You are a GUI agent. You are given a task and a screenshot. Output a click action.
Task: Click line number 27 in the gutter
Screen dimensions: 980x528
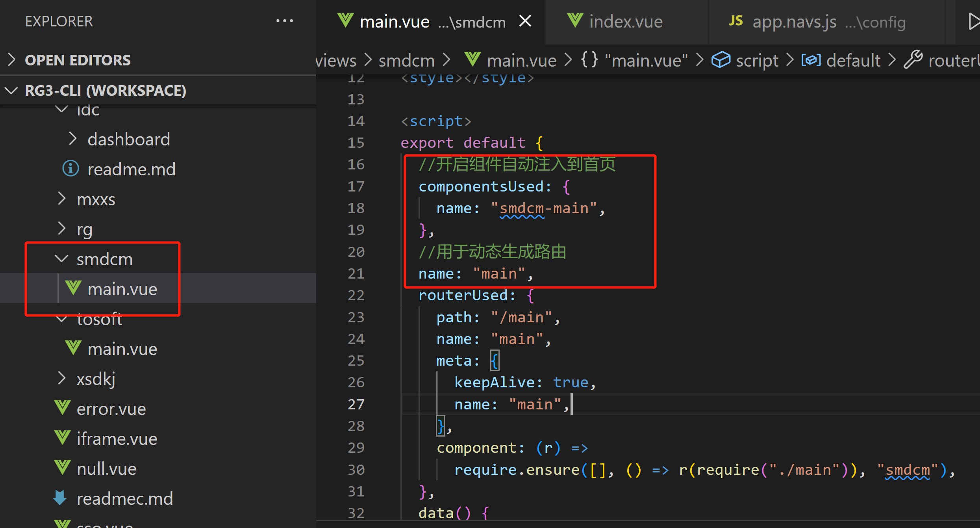[x=356, y=404]
